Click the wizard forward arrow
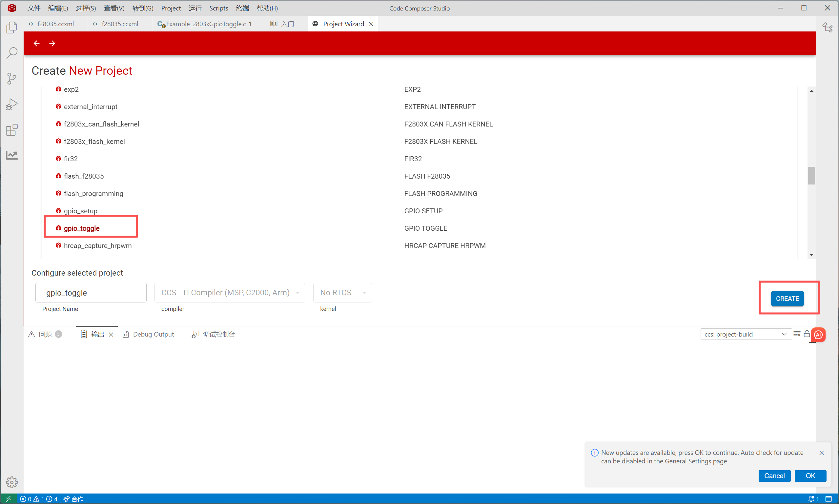The image size is (839, 504). pyautogui.click(x=52, y=43)
